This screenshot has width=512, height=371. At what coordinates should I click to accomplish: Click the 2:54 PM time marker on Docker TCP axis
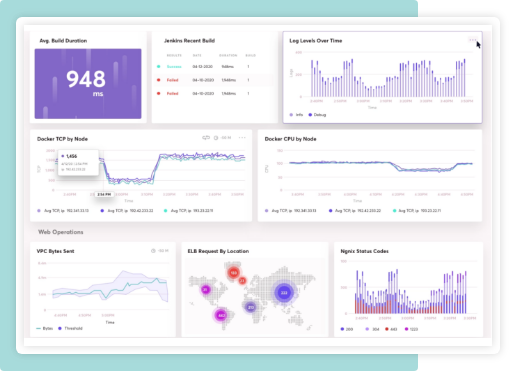pos(104,194)
